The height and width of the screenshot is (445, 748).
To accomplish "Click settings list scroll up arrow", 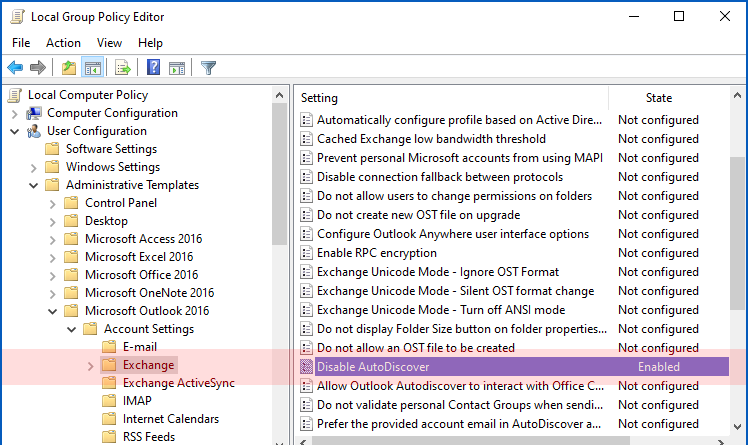I will pyautogui.click(x=738, y=95).
